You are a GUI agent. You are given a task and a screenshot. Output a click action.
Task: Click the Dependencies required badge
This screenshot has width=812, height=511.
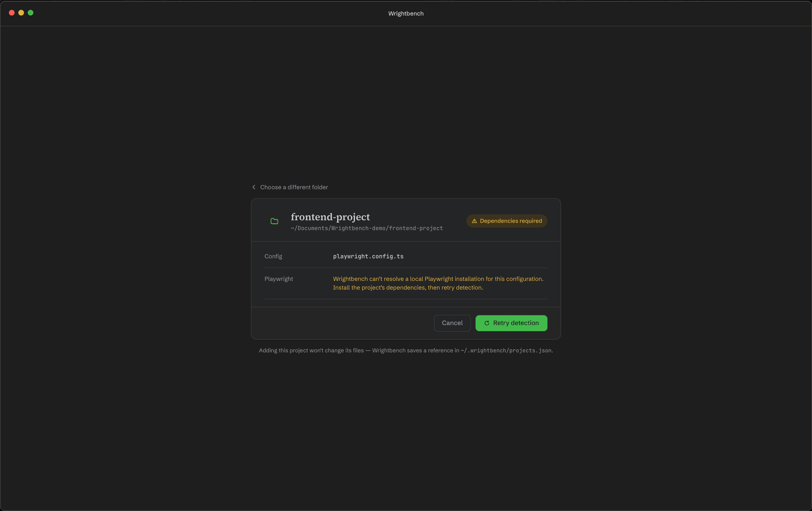[507, 221]
